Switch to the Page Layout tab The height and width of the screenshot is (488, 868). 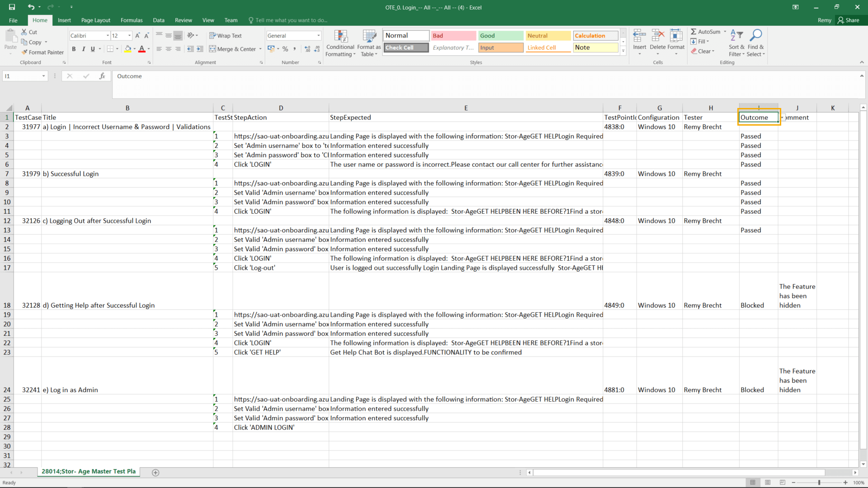tap(95, 20)
